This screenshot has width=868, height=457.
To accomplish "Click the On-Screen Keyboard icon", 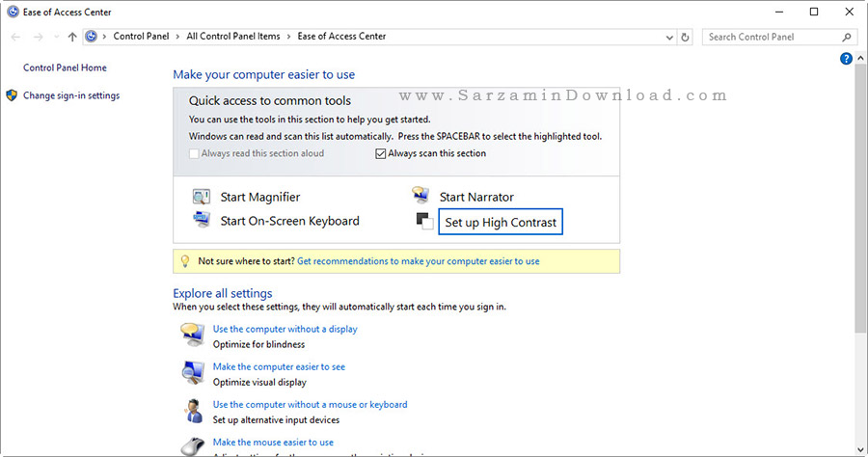I will 201,220.
